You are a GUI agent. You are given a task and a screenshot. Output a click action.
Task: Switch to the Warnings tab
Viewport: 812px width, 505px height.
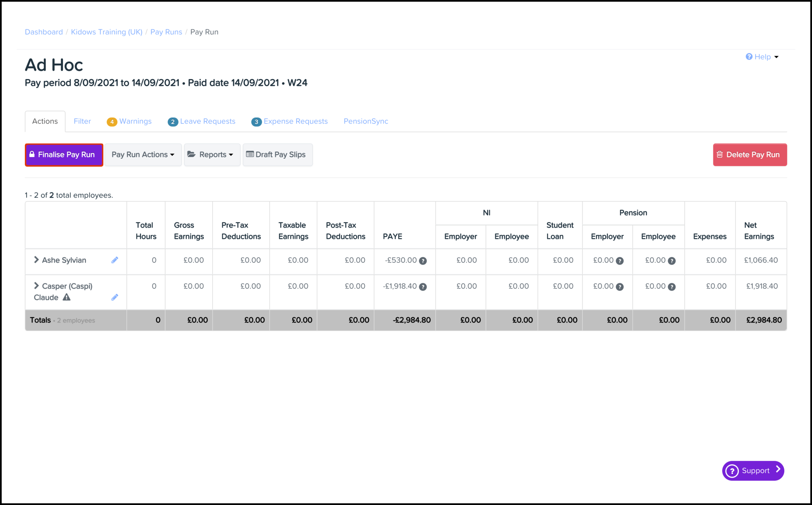pos(129,121)
